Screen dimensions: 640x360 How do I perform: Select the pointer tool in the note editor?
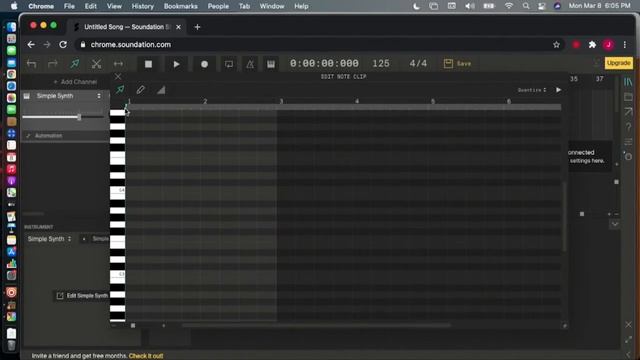point(120,89)
